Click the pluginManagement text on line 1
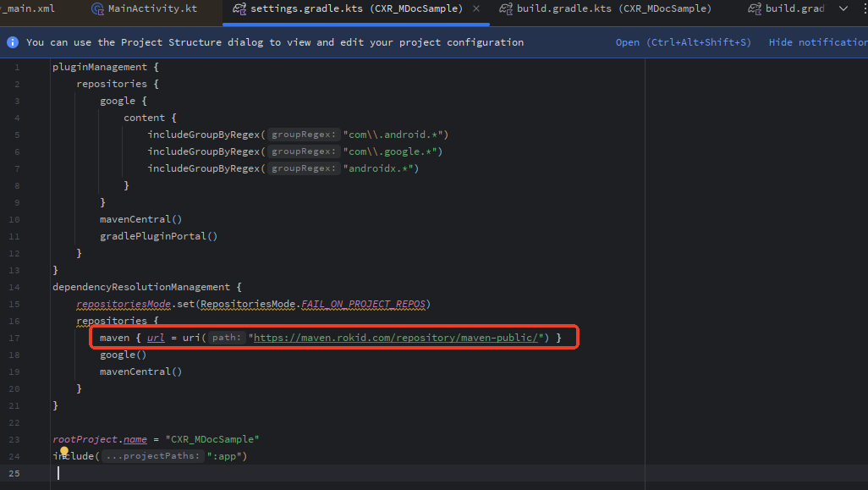This screenshot has height=490, width=868. [x=100, y=67]
